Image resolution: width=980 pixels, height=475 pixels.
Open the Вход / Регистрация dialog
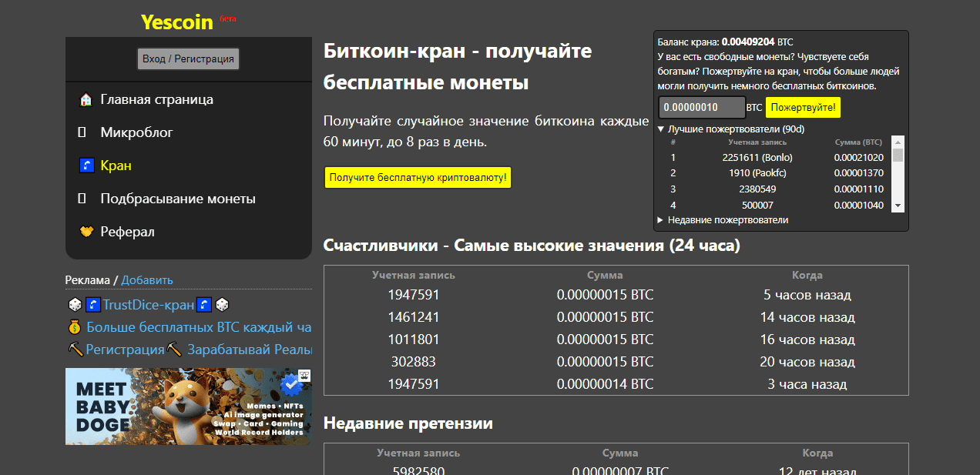click(x=188, y=59)
